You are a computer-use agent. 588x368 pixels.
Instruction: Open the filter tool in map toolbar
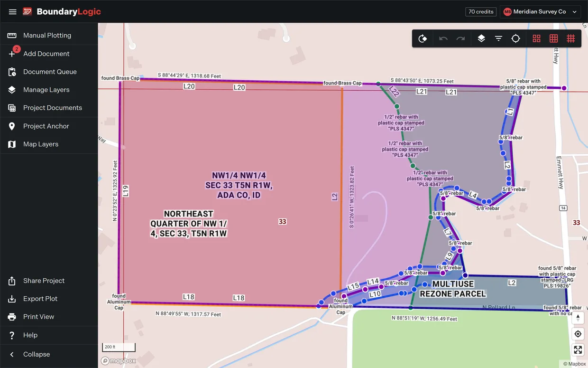tap(498, 38)
